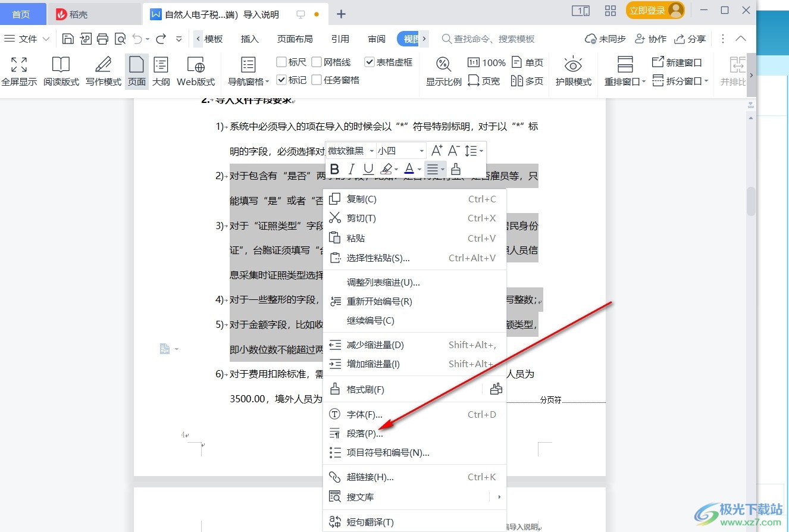
Task: Select 字体(F)... in context menu
Action: (x=414, y=414)
